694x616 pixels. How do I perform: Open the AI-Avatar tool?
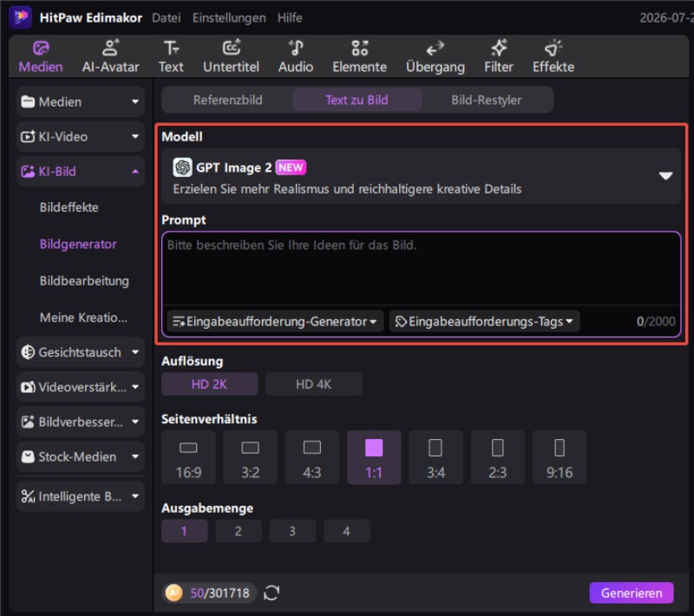(110, 56)
